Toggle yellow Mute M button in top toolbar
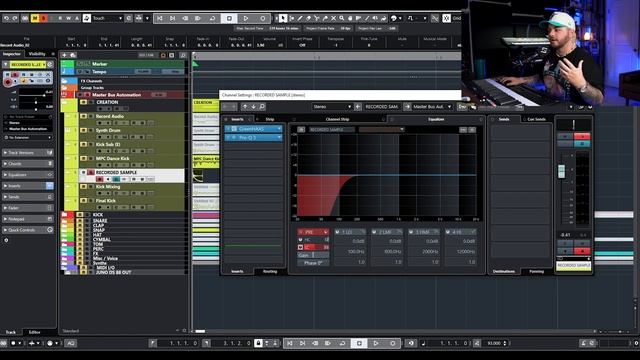 [35, 18]
